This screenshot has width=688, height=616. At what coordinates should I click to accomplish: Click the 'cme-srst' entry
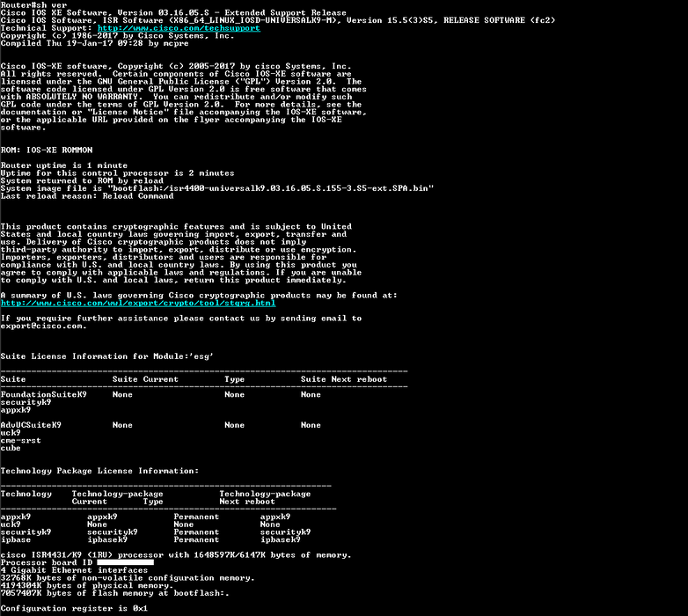20,441
